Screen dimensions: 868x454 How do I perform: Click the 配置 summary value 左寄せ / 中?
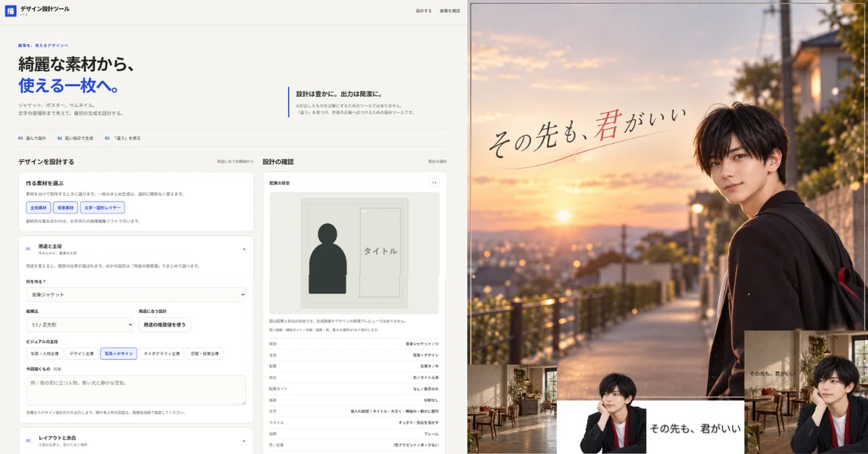430,366
